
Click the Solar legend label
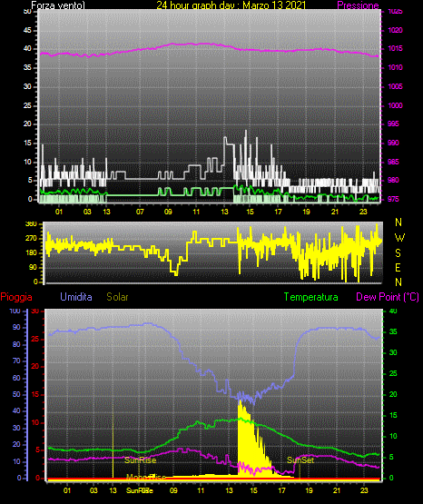[118, 297]
